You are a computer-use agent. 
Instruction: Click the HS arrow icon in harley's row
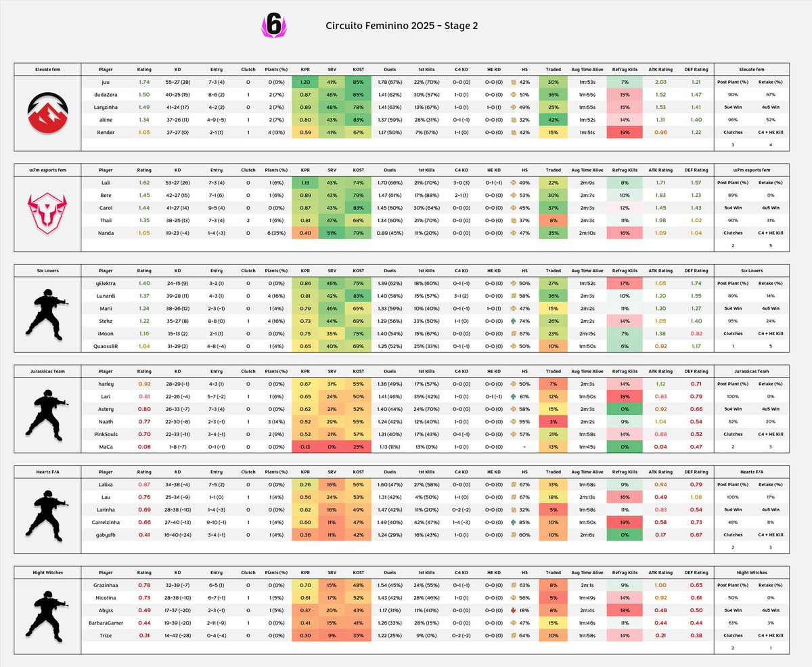pyautogui.click(x=514, y=385)
